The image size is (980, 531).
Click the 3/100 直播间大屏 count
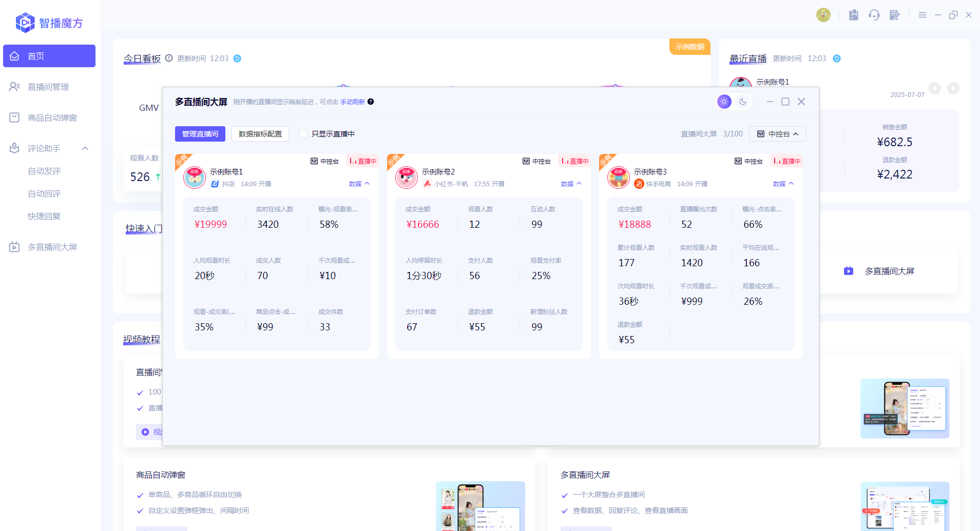(x=733, y=134)
